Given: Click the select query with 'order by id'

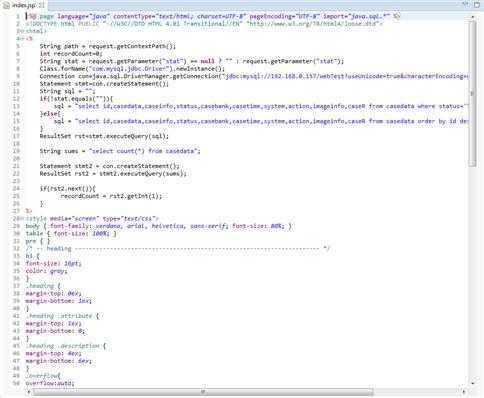Looking at the screenshot, I should point(261,121).
